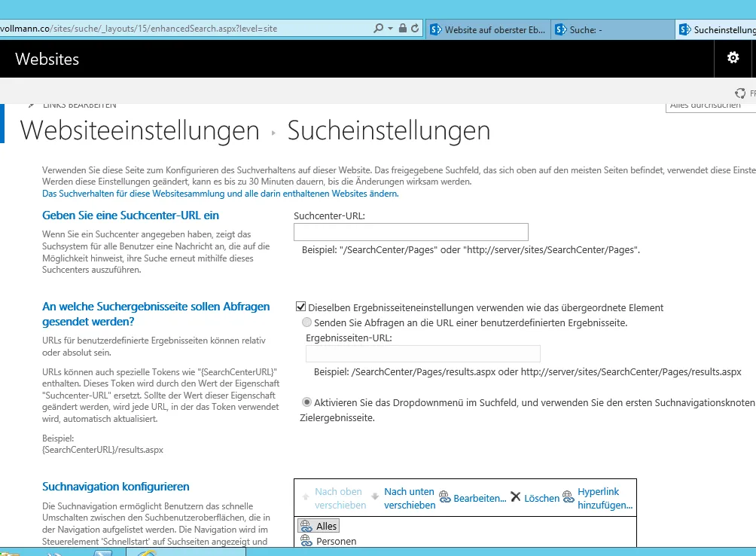Click the Websiteeinstellungen breadcrumb title
This screenshot has width=756, height=556.
coord(140,130)
